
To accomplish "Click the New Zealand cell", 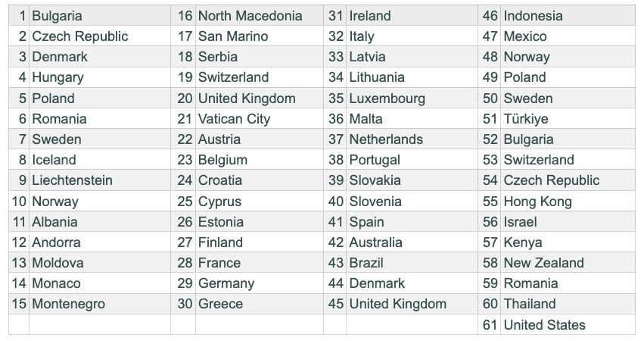I will pyautogui.click(x=543, y=263).
